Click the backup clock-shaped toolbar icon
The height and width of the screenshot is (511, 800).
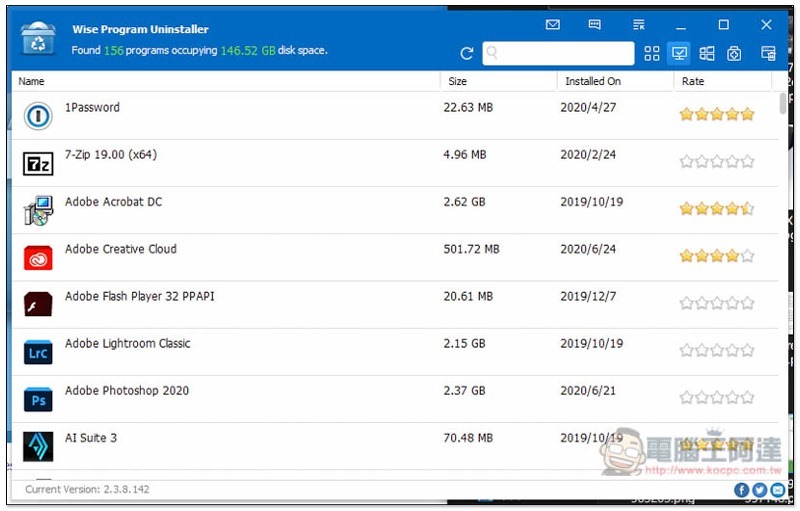(734, 54)
